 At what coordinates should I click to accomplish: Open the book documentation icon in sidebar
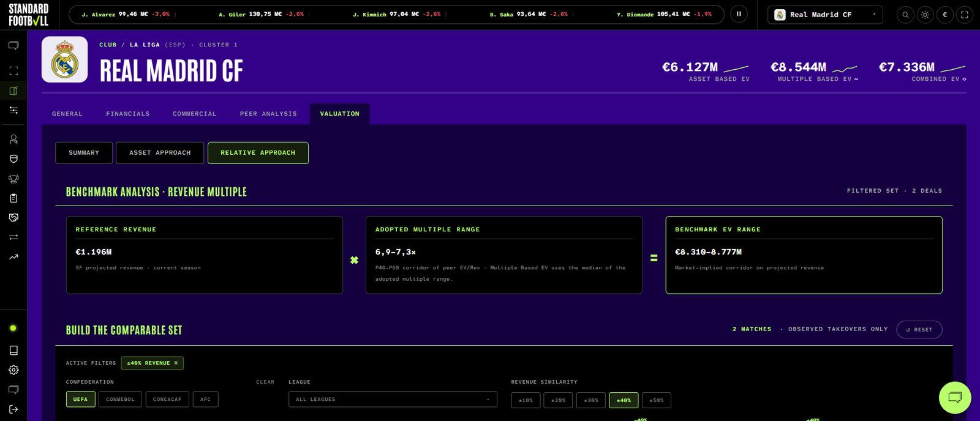click(x=13, y=350)
